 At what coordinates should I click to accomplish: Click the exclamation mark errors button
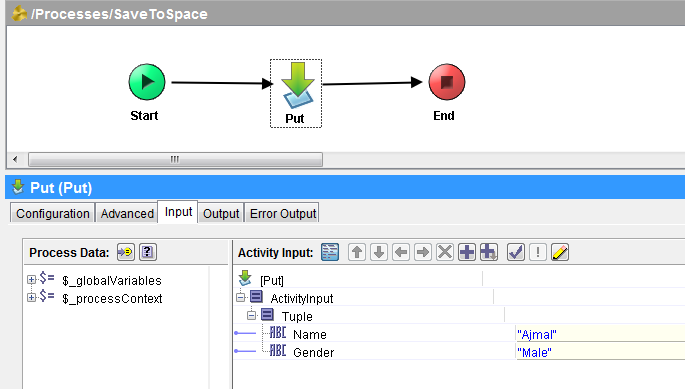[x=538, y=252]
